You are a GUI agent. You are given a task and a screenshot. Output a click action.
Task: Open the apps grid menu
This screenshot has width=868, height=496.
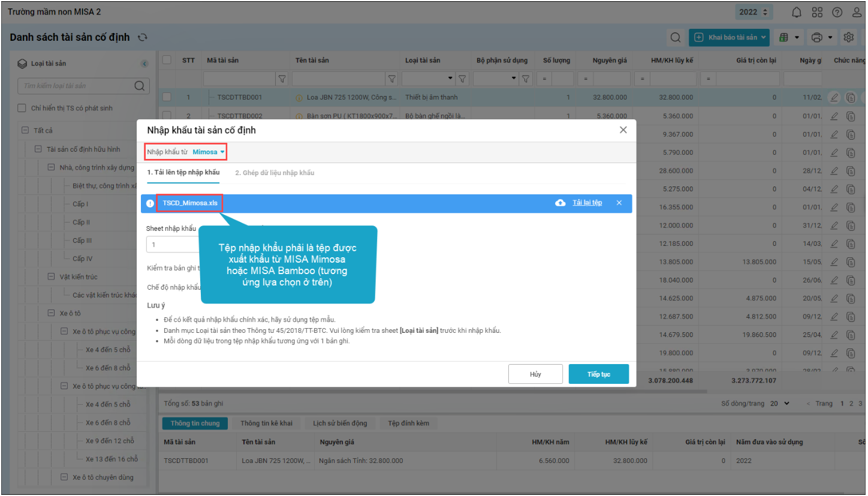pos(817,12)
